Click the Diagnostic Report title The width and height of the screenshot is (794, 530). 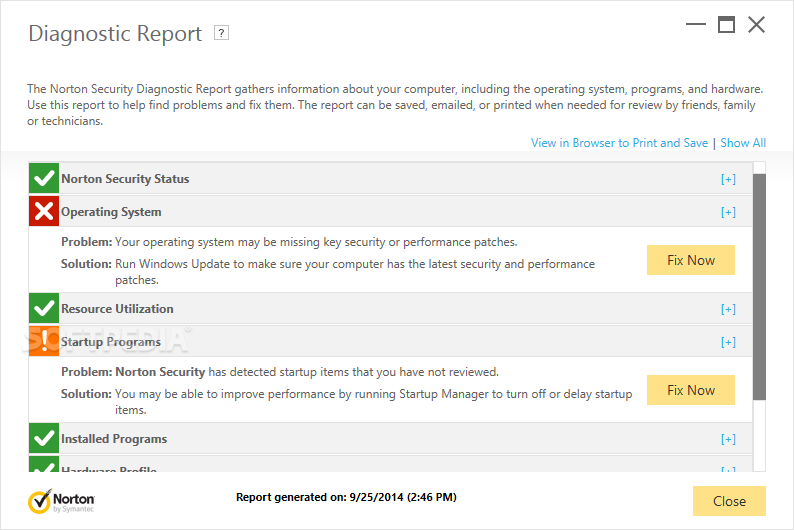(115, 34)
